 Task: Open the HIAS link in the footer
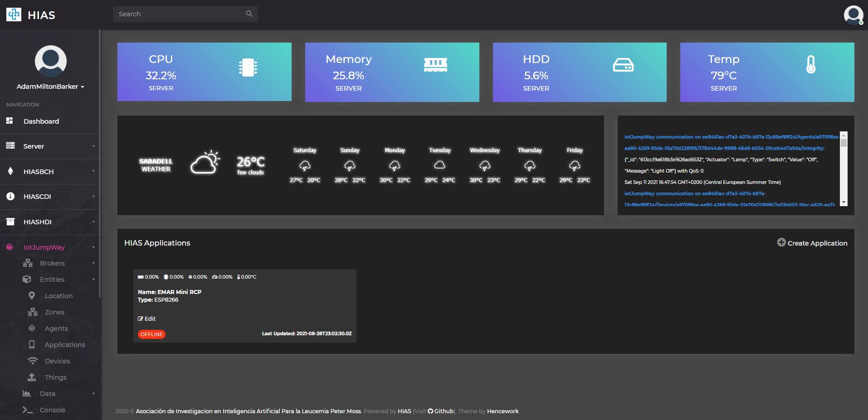[405, 411]
